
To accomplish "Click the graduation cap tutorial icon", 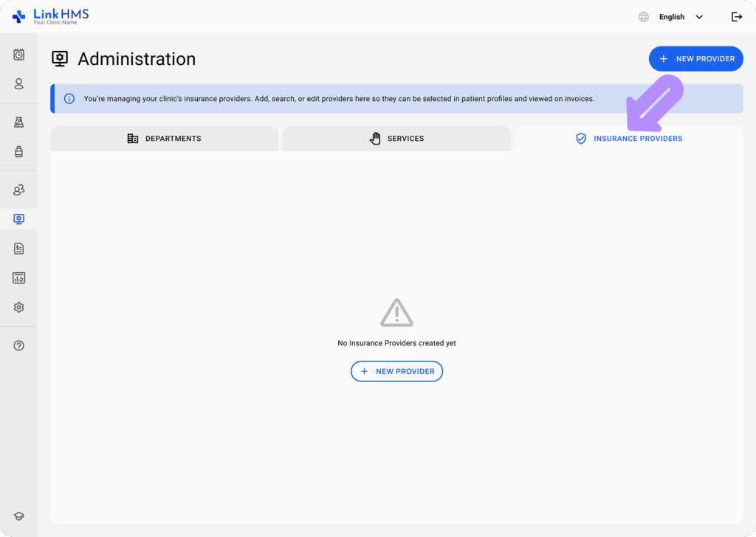I will [19, 516].
